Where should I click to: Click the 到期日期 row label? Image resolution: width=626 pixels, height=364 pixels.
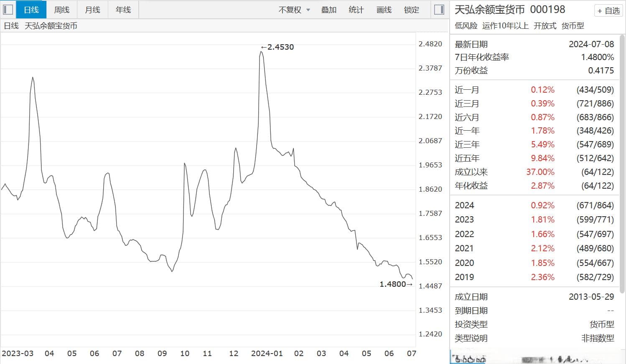click(x=471, y=311)
